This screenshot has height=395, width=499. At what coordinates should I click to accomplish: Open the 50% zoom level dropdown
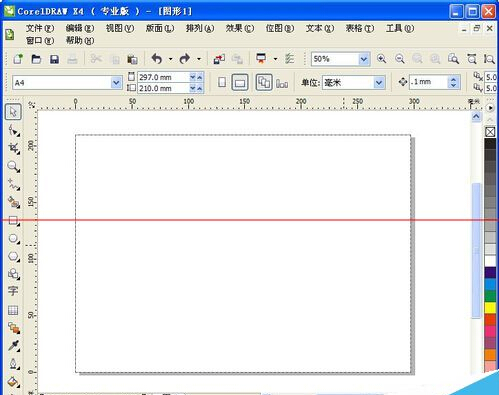pos(364,59)
